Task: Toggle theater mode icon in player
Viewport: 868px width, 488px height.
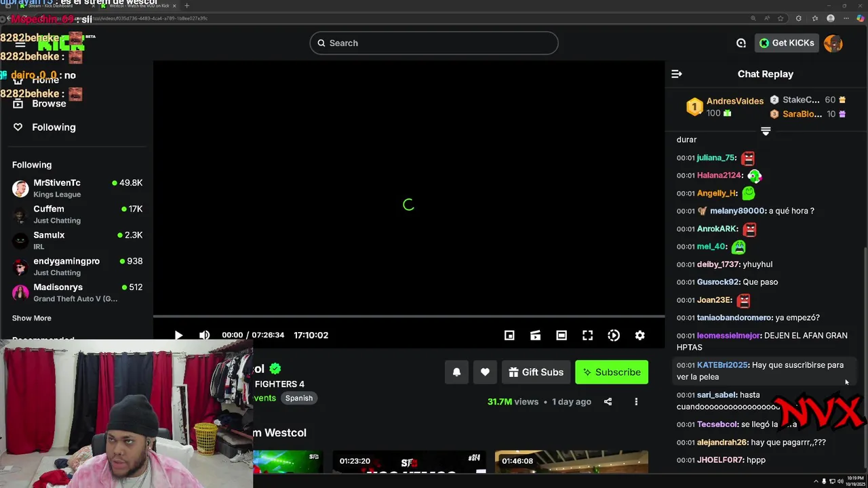Action: (561, 335)
